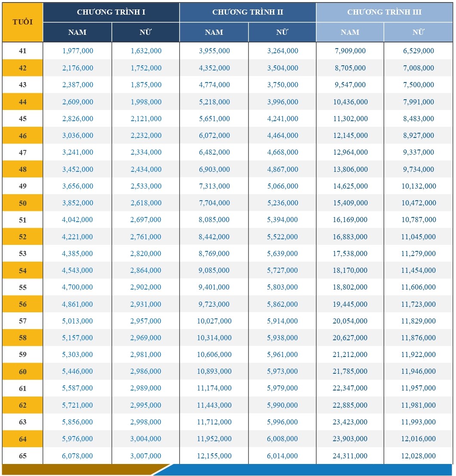Select the age 65 row label
The width and height of the screenshot is (456, 476).
click(x=22, y=456)
